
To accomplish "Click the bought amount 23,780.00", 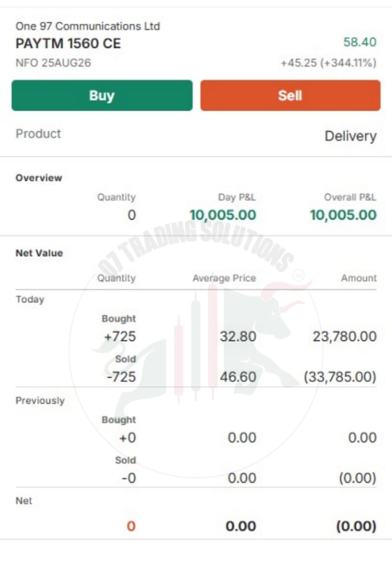I will pyautogui.click(x=344, y=336).
